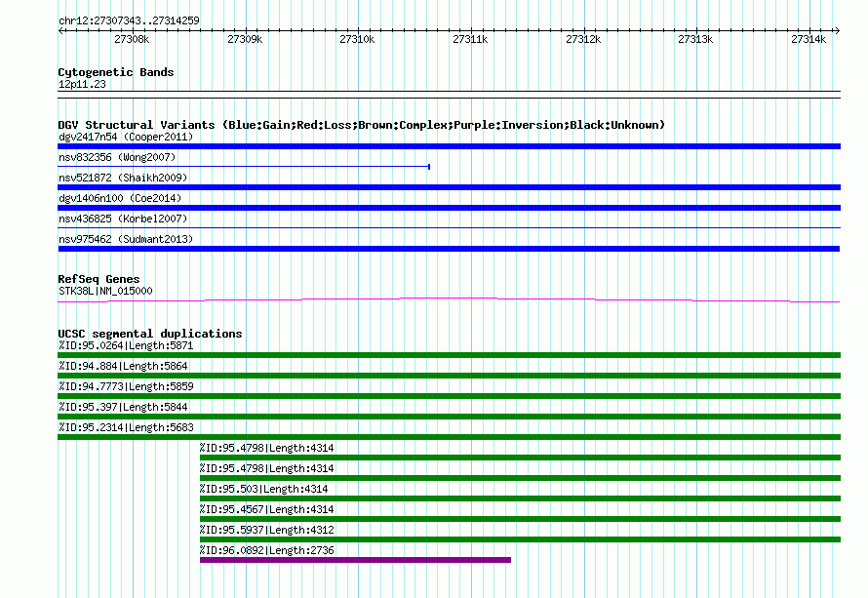
Task: Select green bar under %ID:95.4567|Length:4314
Action: tap(521, 519)
